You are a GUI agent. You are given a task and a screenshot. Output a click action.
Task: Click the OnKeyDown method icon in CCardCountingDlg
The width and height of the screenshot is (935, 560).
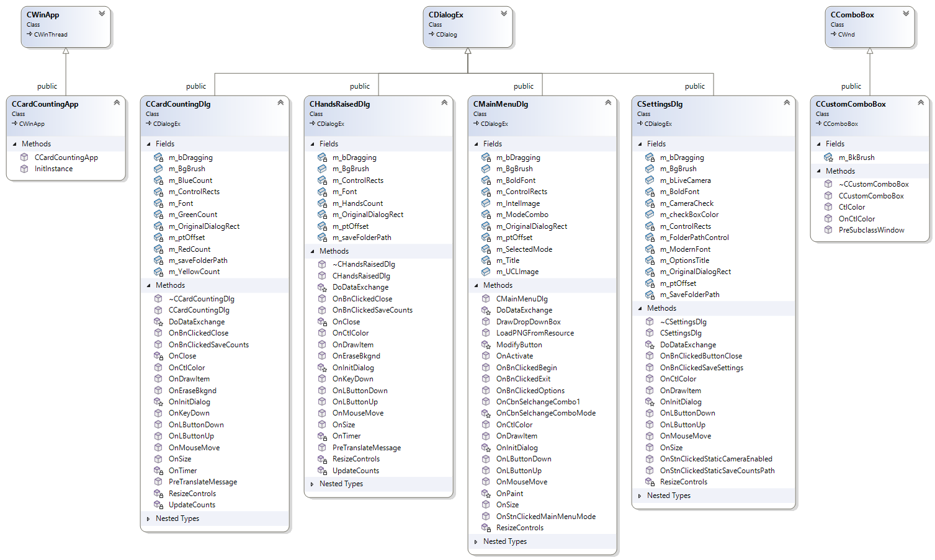click(x=158, y=412)
